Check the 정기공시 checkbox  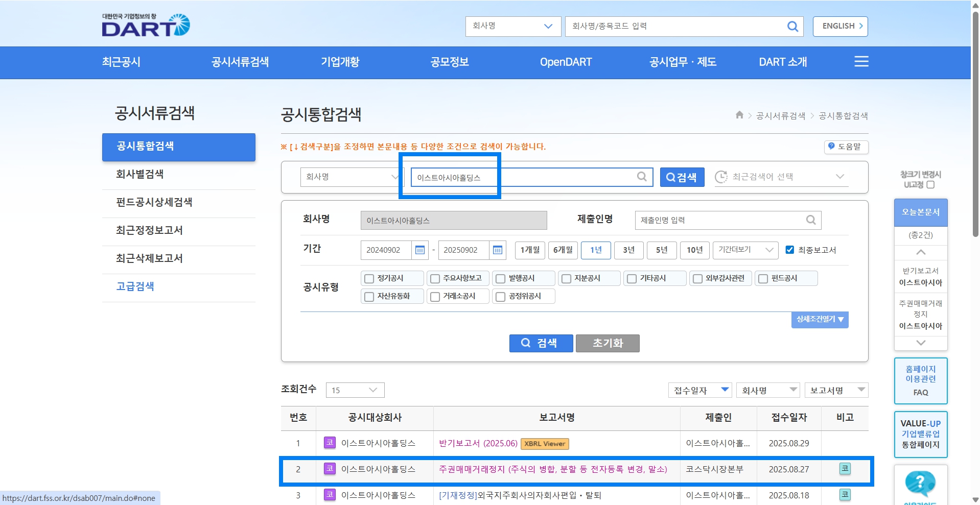(369, 279)
